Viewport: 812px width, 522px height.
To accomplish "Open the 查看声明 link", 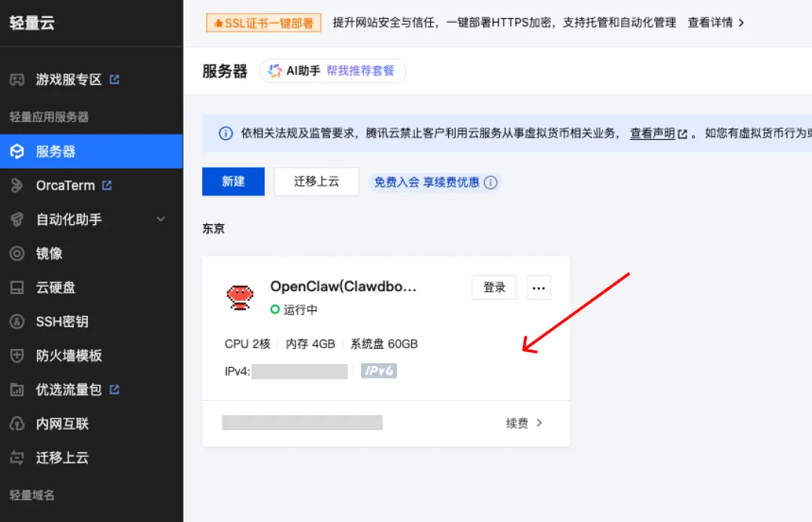I will 652,133.
